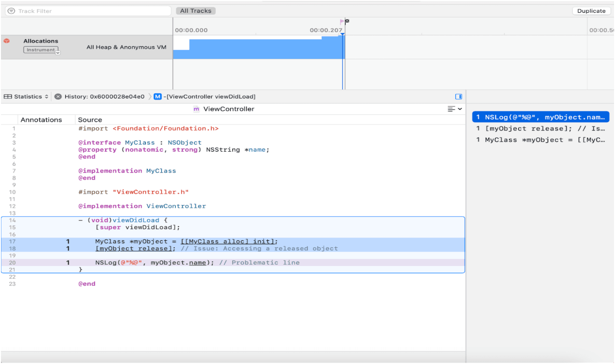Click the Annotations column header
This screenshot has height=364, width=616.
coord(41,120)
